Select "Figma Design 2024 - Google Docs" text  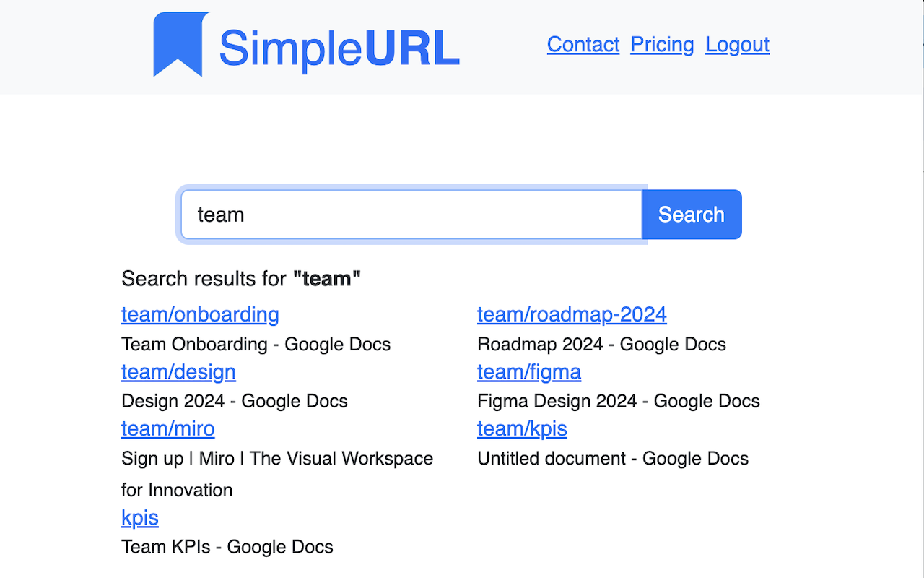(619, 401)
